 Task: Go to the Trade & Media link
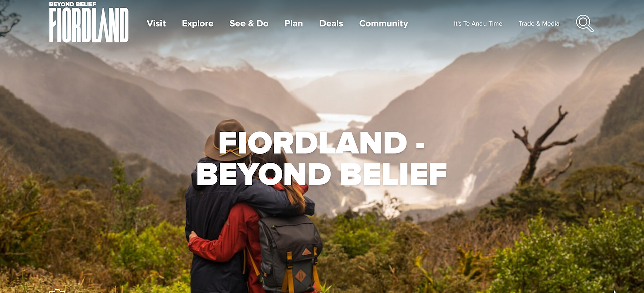coord(539,23)
